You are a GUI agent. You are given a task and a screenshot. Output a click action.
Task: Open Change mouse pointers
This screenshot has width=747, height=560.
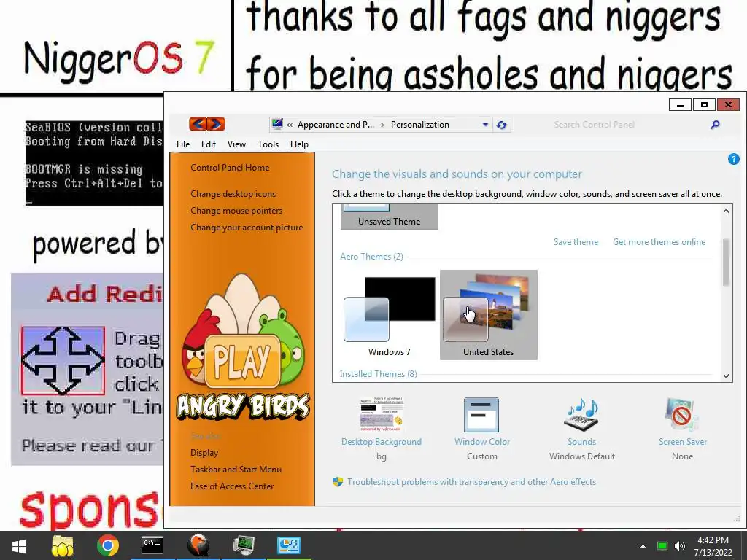[236, 211]
